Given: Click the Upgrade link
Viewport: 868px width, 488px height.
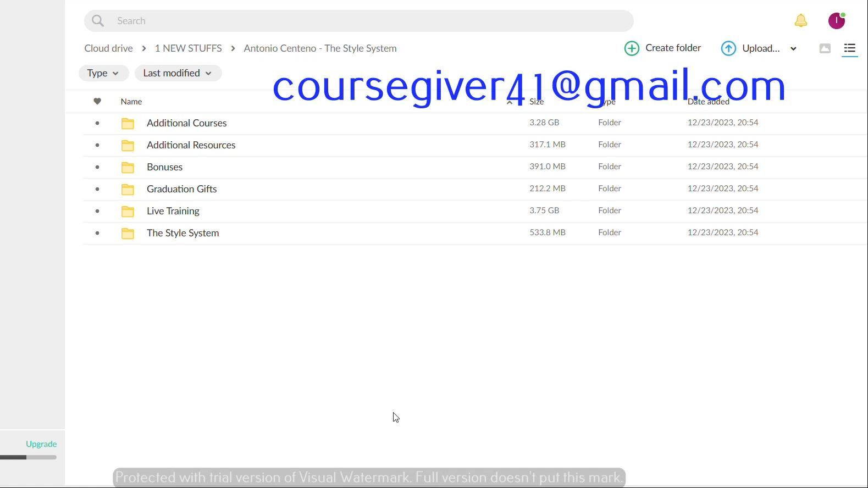Looking at the screenshot, I should coord(41,444).
